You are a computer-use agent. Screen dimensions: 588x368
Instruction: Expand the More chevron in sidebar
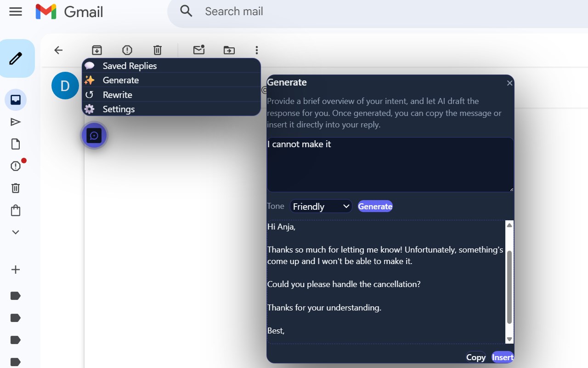point(16,232)
